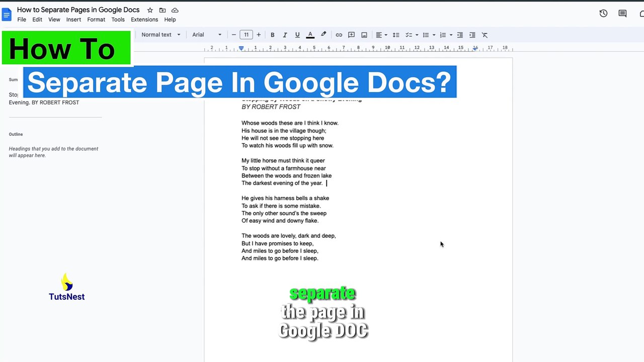644x362 pixels.
Task: Open the Arial font dropdown
Action: pyautogui.click(x=207, y=35)
